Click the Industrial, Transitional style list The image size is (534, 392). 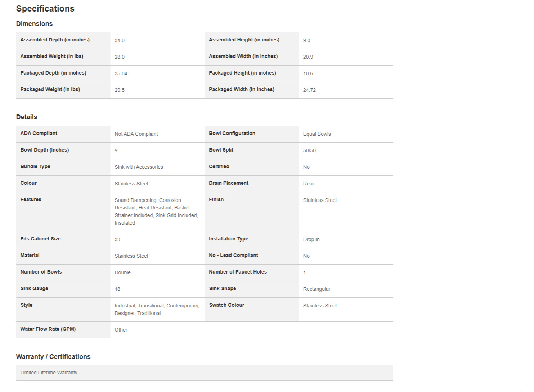tap(157, 310)
